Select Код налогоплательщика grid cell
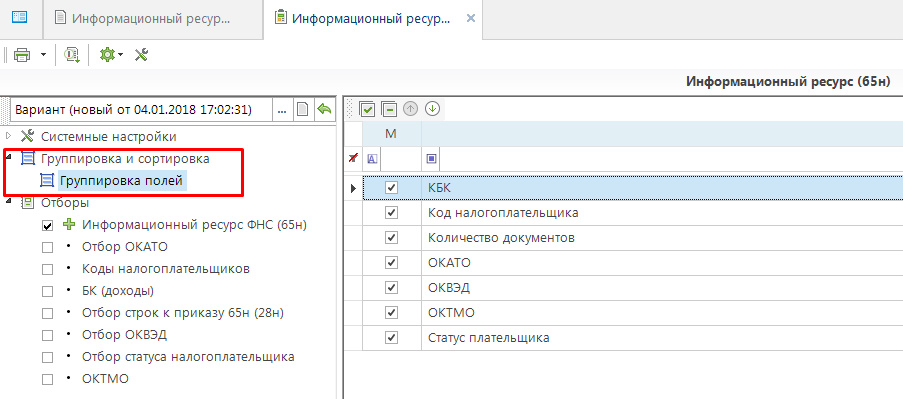The height and width of the screenshot is (399, 903). [662, 213]
